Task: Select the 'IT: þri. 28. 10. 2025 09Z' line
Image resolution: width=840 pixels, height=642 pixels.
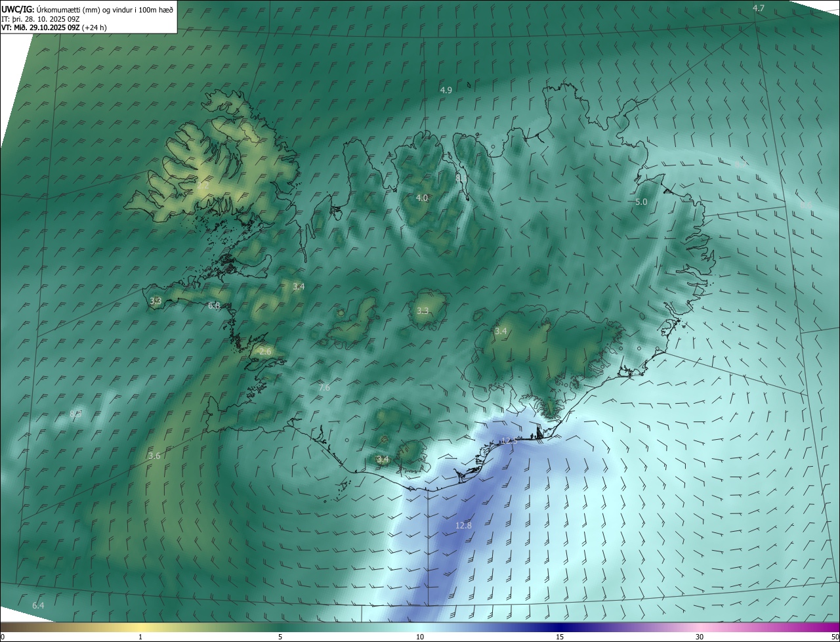Action: (40, 19)
